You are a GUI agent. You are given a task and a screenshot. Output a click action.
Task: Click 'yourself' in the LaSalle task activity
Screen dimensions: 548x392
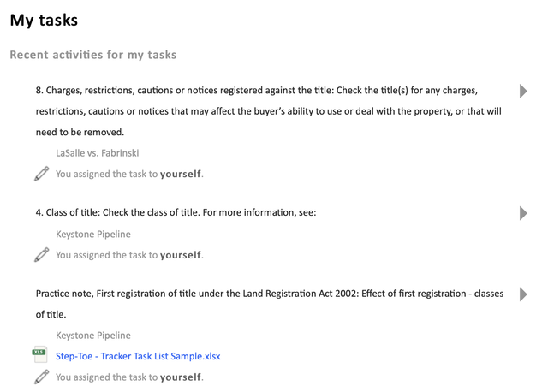(181, 174)
